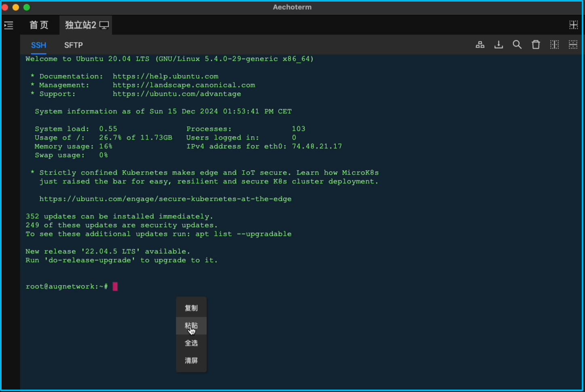Split terminal horizontally with the split icon
This screenshot has height=392, width=585.
click(x=573, y=45)
